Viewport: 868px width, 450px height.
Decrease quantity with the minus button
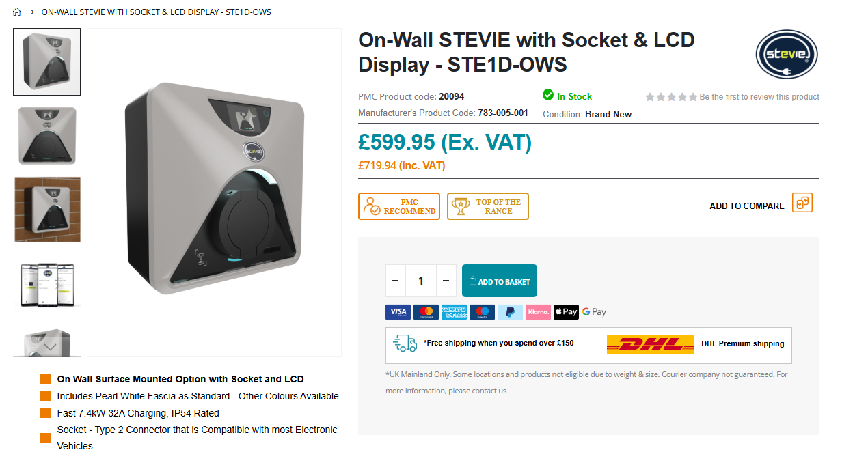[x=395, y=281]
